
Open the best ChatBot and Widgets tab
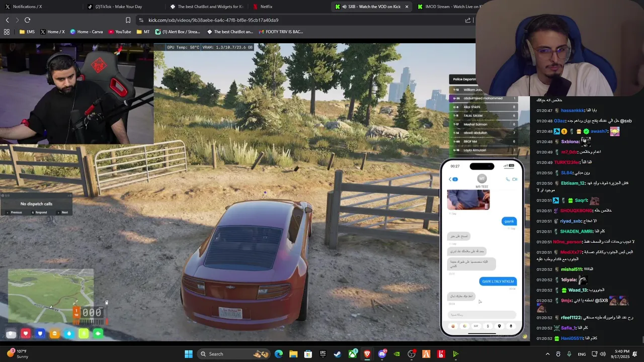click(207, 7)
